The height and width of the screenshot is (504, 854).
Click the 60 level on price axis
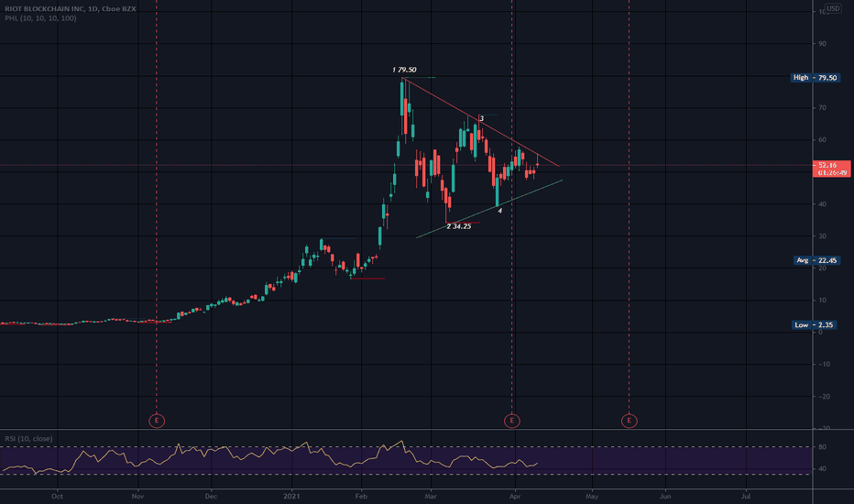click(823, 140)
